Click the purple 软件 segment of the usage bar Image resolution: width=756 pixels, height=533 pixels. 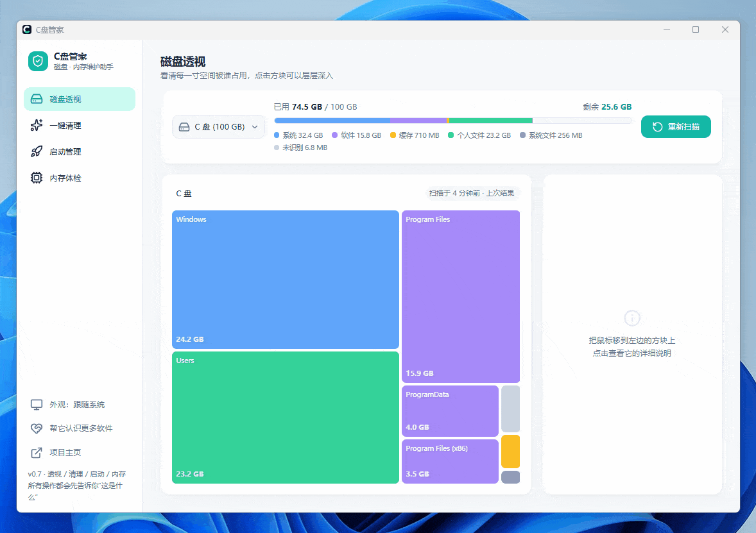coord(418,121)
